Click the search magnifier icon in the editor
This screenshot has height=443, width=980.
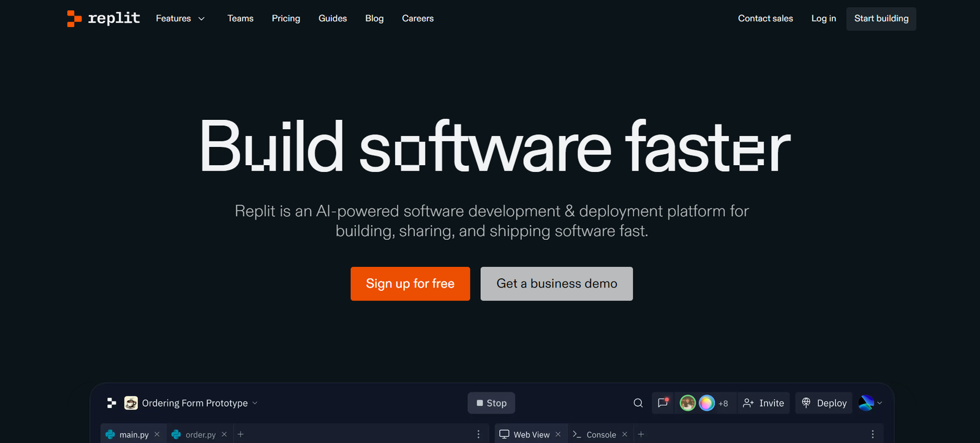(638, 403)
